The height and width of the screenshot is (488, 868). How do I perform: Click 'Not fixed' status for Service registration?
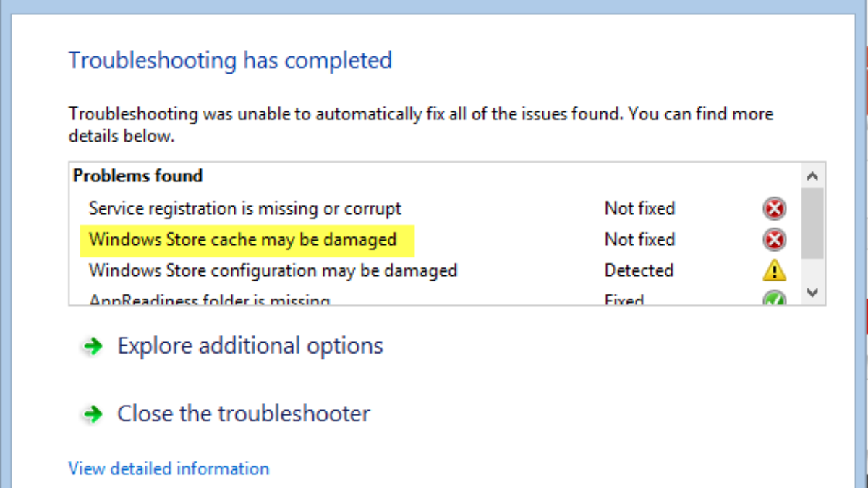pos(639,209)
